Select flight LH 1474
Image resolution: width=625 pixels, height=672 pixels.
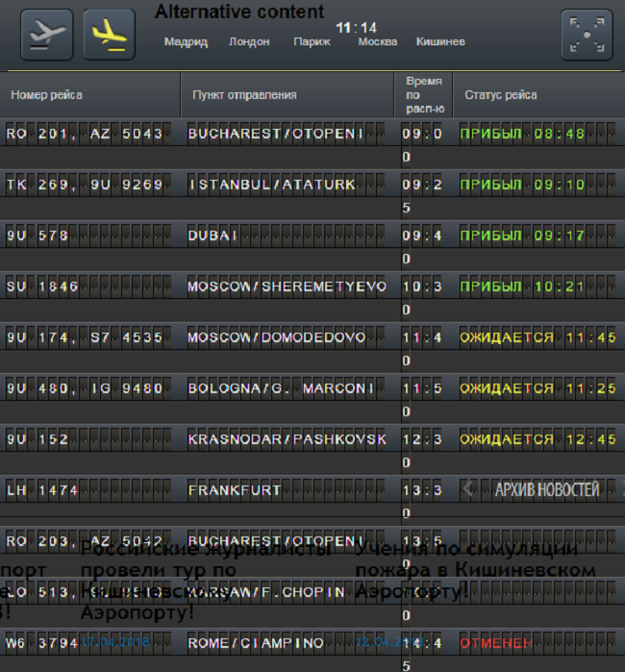pyautogui.click(x=42, y=490)
